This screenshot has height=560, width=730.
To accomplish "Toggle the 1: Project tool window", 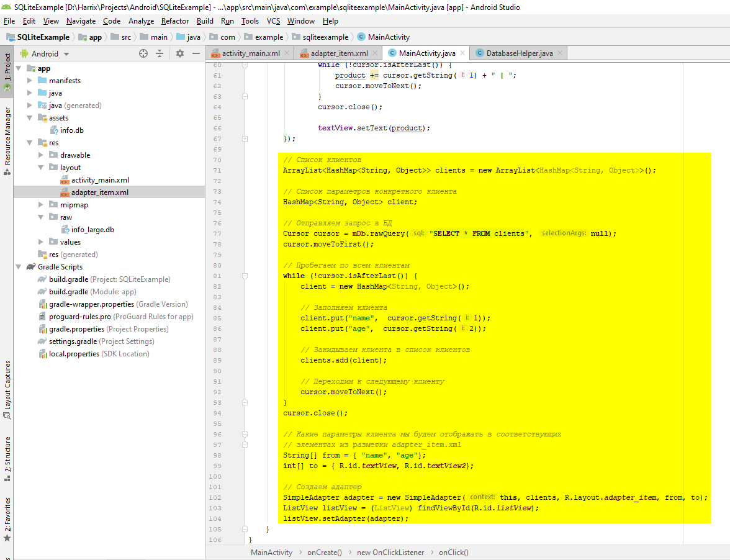I will click(7, 72).
